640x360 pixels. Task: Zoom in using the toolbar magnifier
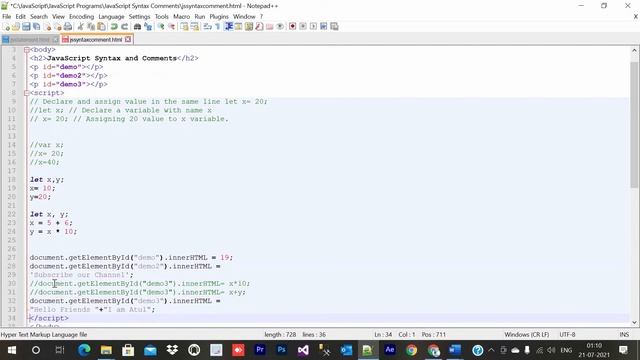click(161, 27)
